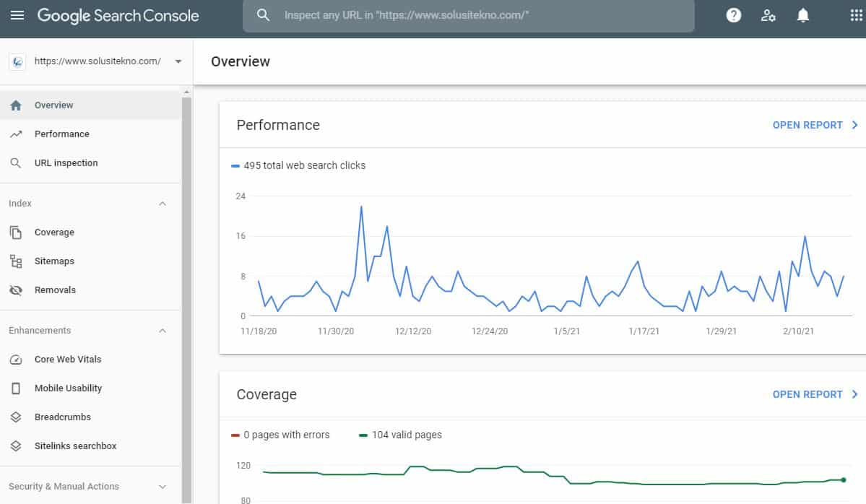This screenshot has width=866, height=504.
Task: Click the Coverage pages icon
Action: click(x=16, y=233)
